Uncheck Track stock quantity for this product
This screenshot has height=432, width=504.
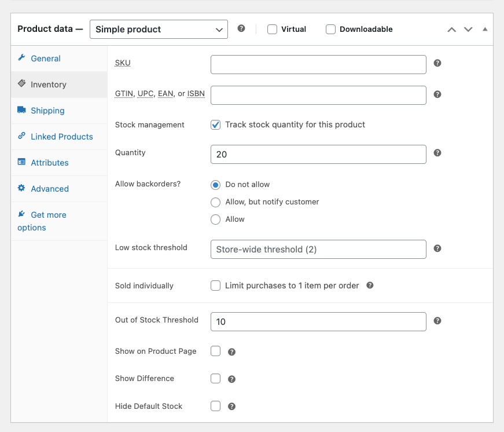click(x=216, y=125)
